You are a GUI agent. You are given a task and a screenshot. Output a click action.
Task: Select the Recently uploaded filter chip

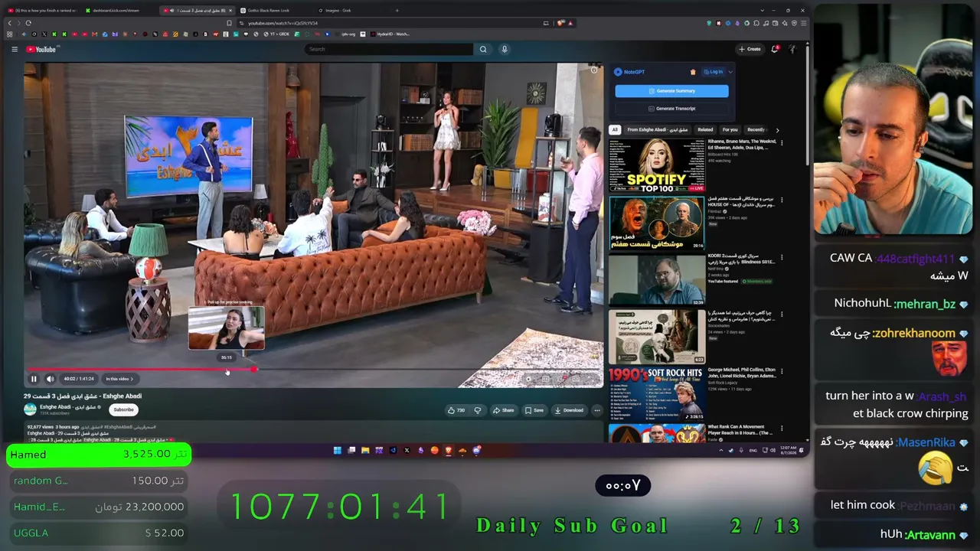tap(756, 130)
